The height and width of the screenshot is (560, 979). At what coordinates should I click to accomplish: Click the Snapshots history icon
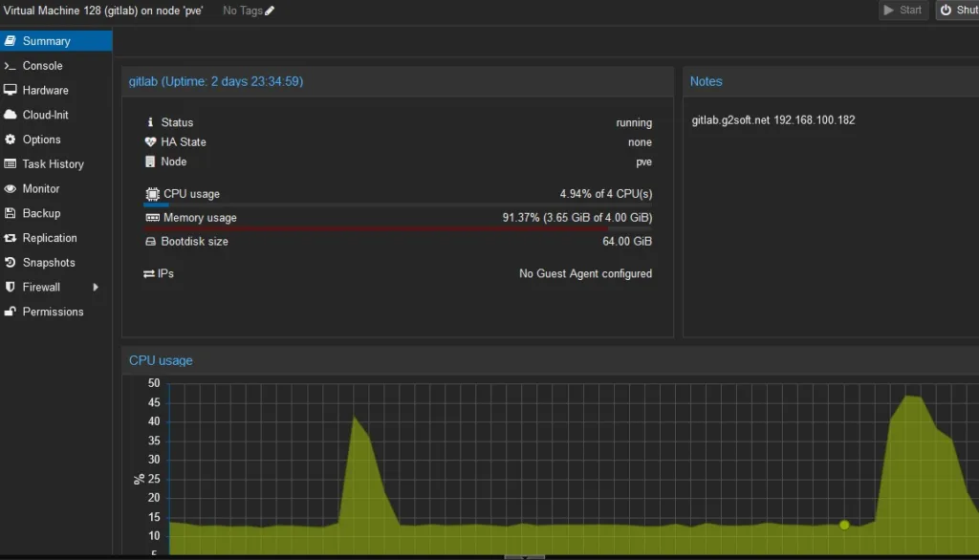10,262
